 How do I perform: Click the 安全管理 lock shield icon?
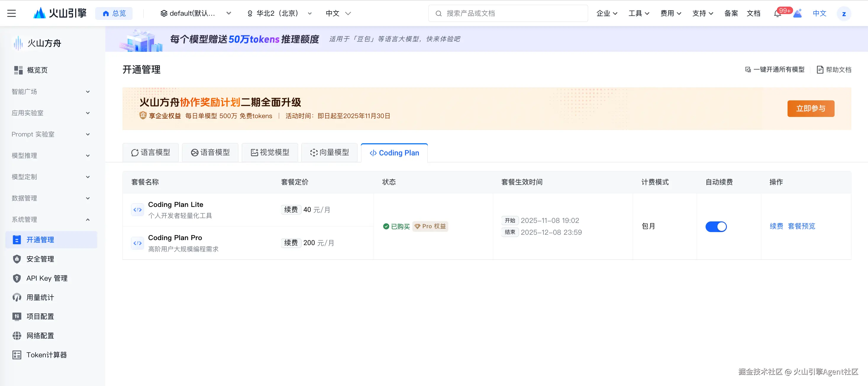(x=17, y=259)
